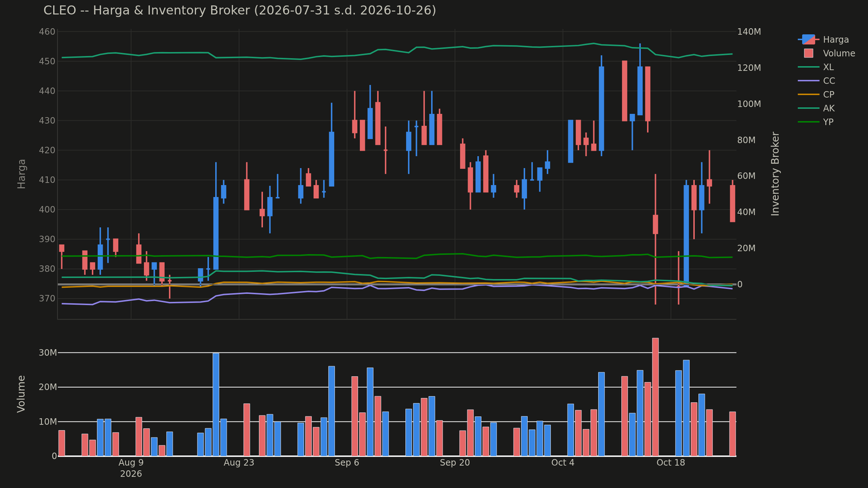Image resolution: width=868 pixels, height=488 pixels.
Task: Click the 10M volume tick label
Action: 47,422
